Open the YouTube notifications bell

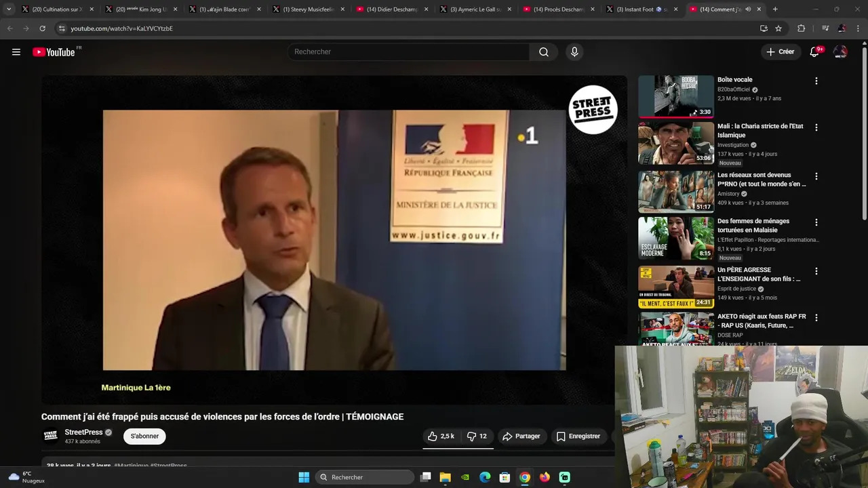[x=814, y=52]
